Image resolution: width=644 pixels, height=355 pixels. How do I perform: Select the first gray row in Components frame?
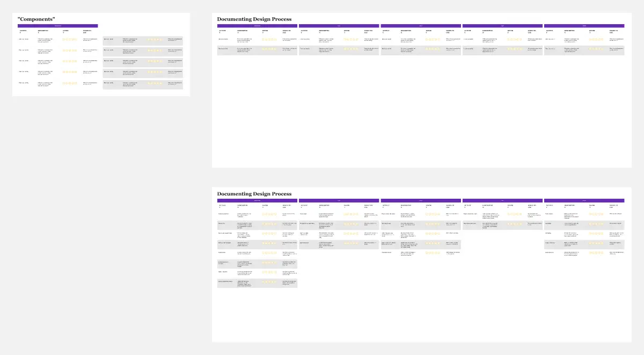click(x=142, y=40)
